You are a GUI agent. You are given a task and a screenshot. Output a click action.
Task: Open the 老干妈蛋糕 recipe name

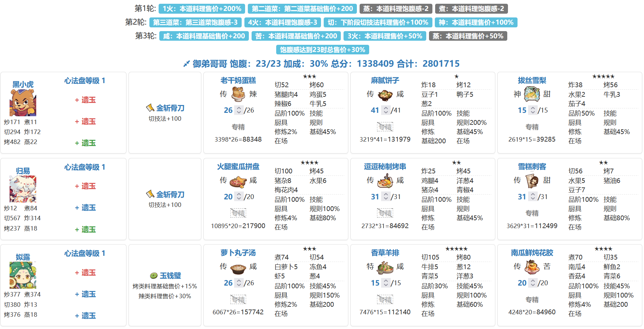coord(238,80)
